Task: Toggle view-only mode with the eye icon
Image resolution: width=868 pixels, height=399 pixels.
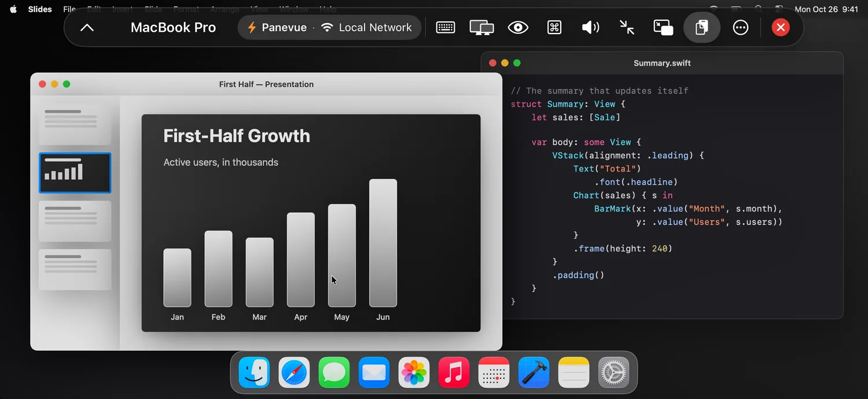Action: coord(518,27)
